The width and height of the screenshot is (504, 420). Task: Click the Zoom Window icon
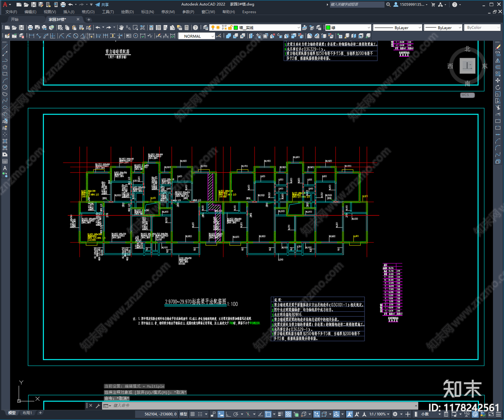point(135,28)
